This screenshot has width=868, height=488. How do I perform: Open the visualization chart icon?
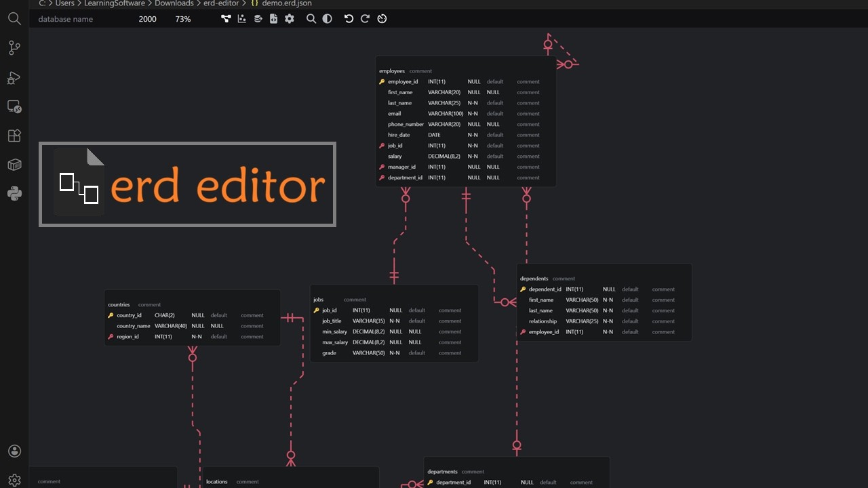pyautogui.click(x=242, y=19)
